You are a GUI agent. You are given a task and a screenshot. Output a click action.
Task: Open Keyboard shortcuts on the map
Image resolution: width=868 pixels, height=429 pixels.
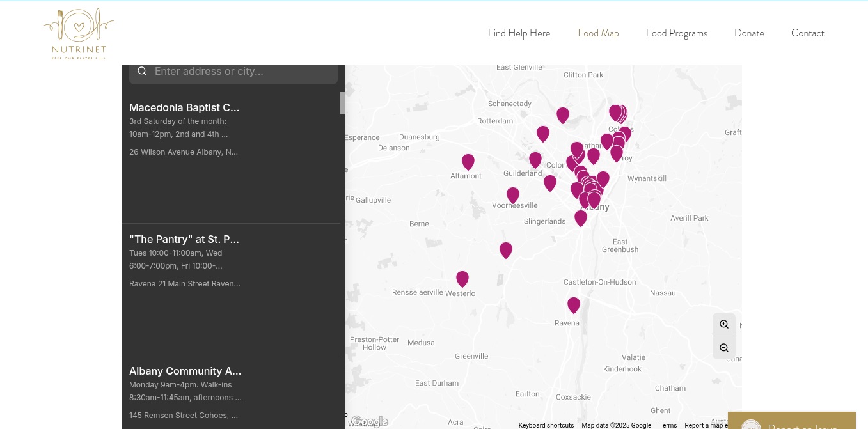pos(546,425)
